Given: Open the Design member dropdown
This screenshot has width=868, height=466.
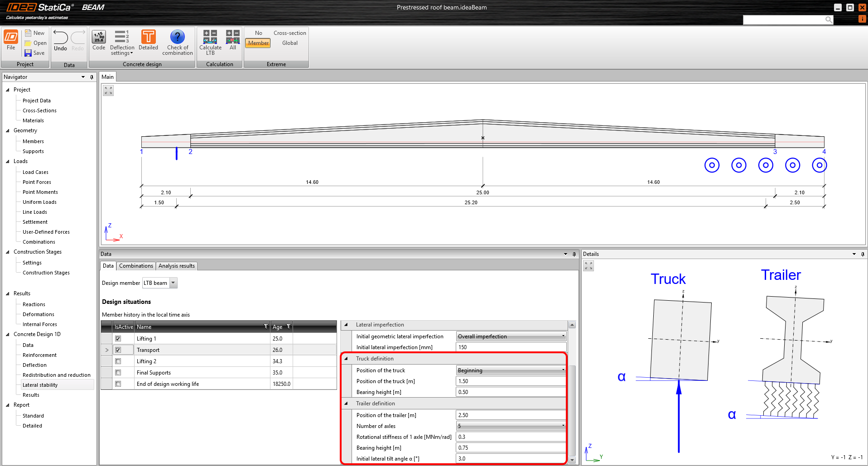Looking at the screenshot, I should click(173, 283).
